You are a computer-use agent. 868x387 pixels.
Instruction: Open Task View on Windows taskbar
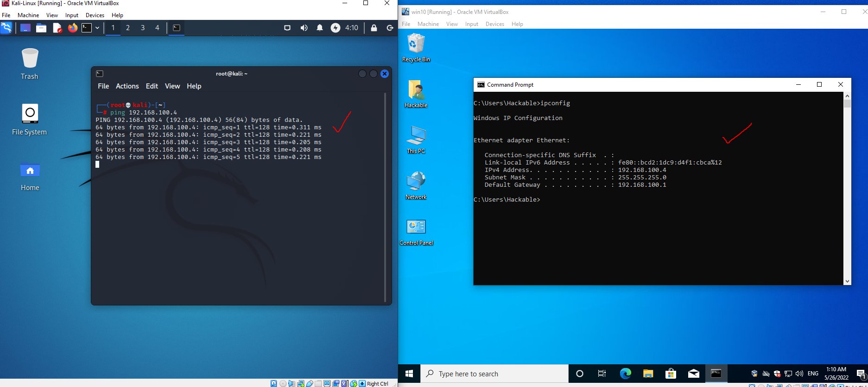(602, 374)
